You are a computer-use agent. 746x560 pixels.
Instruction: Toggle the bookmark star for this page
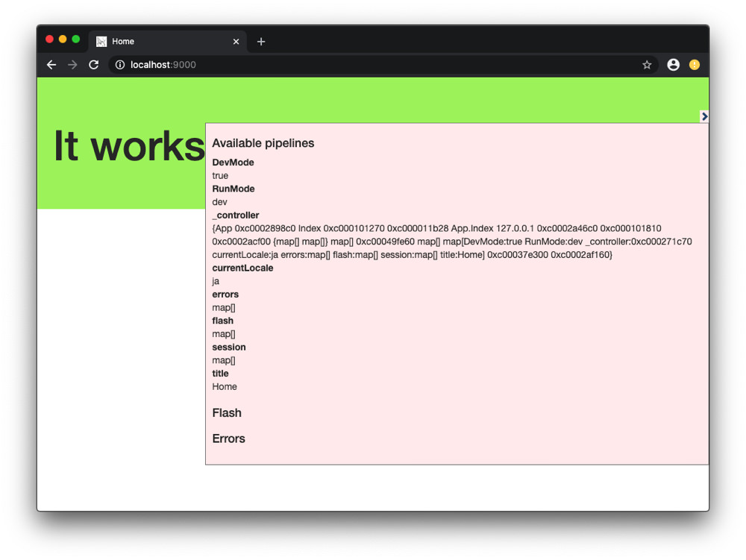tap(647, 65)
